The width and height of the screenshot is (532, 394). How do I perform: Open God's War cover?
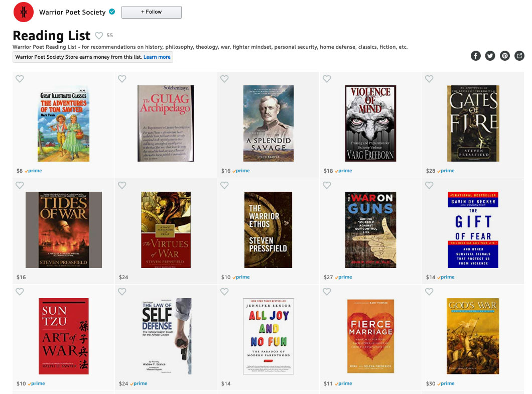473,336
